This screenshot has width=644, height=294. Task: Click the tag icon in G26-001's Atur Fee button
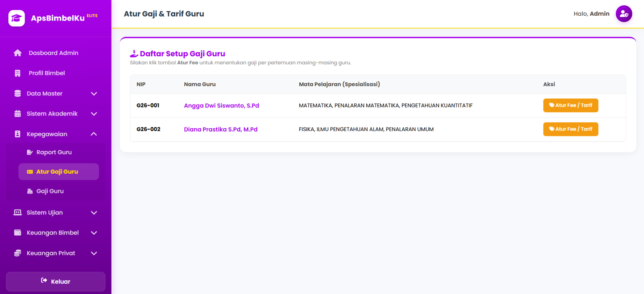coord(552,105)
